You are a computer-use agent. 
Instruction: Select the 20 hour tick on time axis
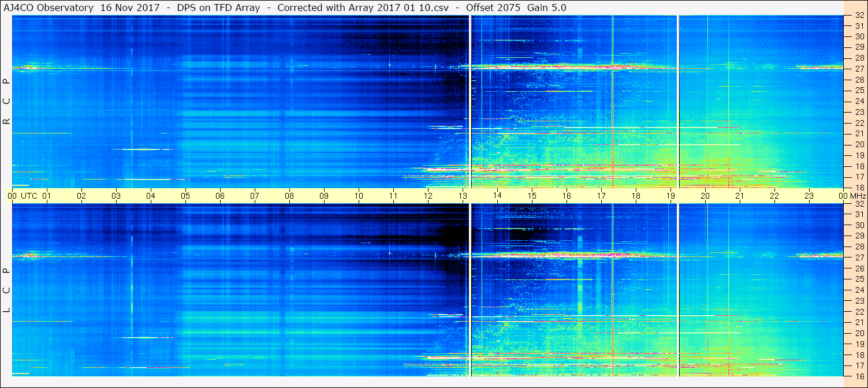click(705, 196)
